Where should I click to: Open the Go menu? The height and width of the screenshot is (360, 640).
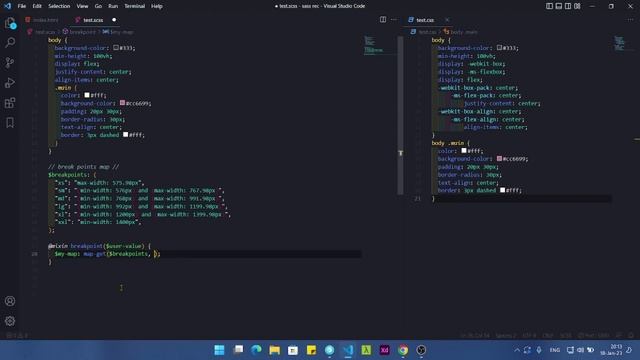(98, 6)
